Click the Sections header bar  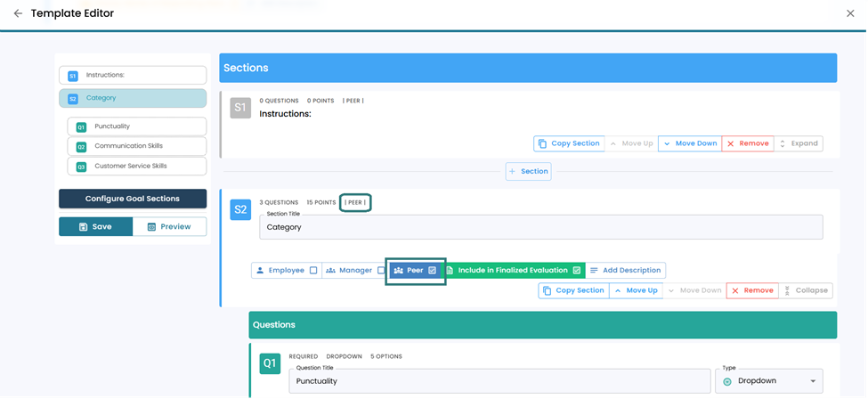point(528,69)
